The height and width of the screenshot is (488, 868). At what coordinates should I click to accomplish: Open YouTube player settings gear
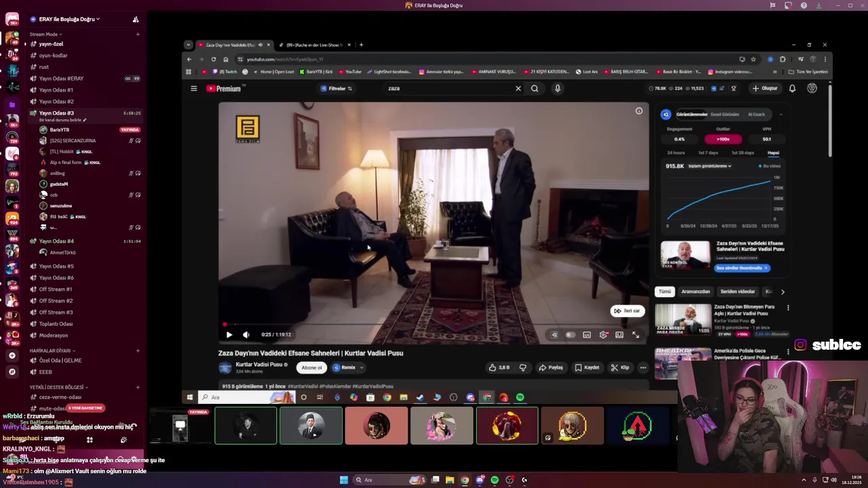point(603,335)
